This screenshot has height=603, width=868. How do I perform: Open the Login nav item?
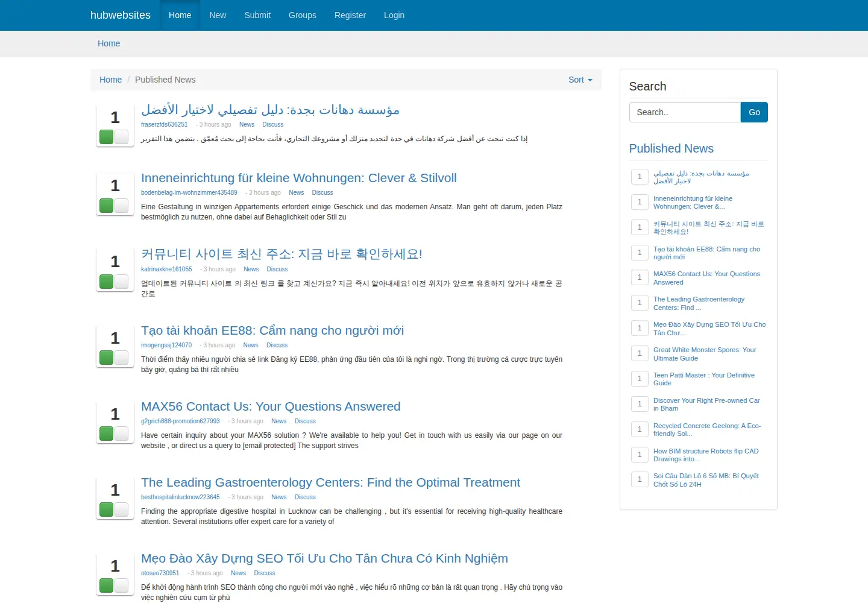[394, 15]
